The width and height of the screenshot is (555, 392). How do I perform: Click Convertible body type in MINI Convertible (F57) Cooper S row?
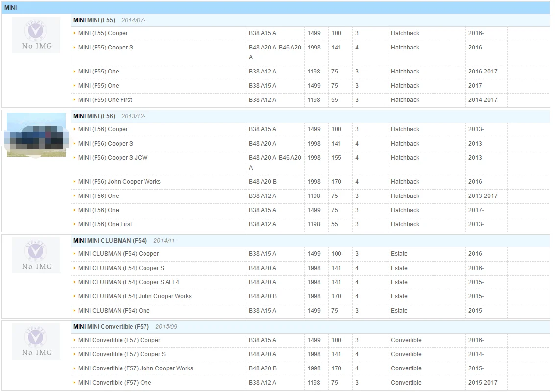[x=406, y=354]
